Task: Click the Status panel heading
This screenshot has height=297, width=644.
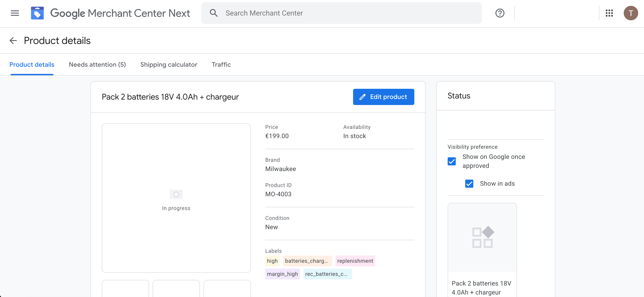Action: coord(458,96)
